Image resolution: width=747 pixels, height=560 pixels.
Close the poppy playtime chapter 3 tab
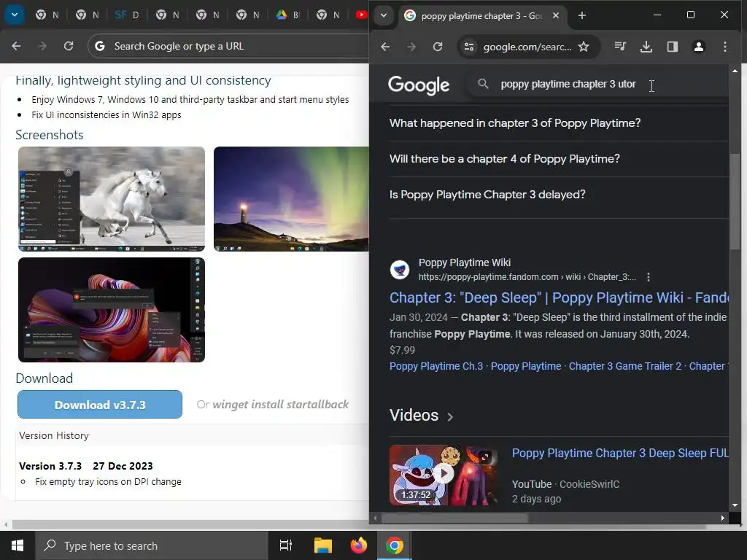click(555, 16)
